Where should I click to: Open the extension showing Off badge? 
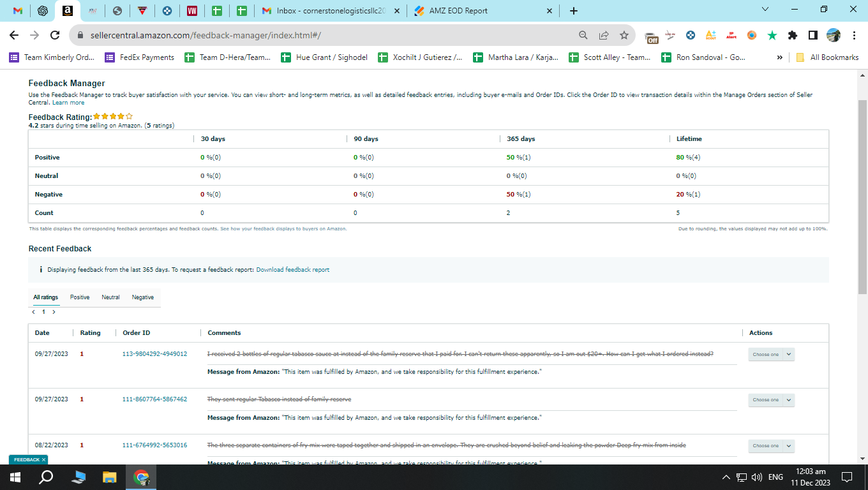[651, 36]
